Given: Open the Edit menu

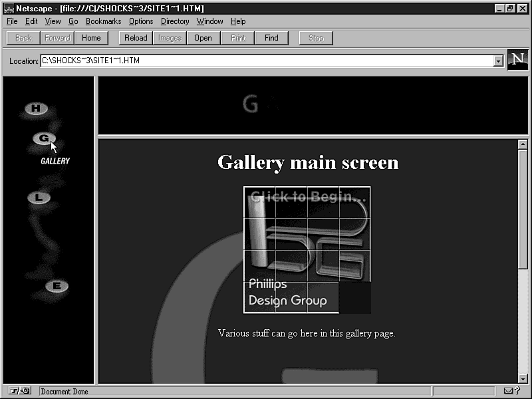Looking at the screenshot, I should coord(31,21).
